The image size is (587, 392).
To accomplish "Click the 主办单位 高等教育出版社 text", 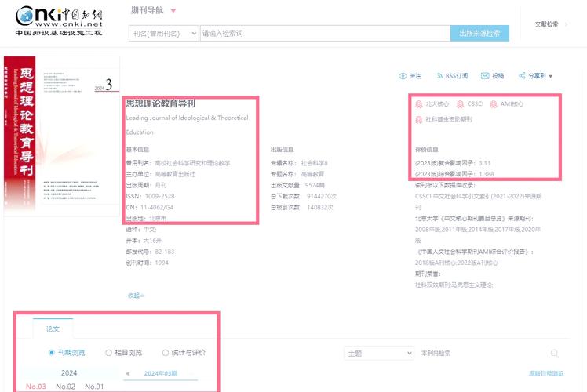I will [161, 174].
